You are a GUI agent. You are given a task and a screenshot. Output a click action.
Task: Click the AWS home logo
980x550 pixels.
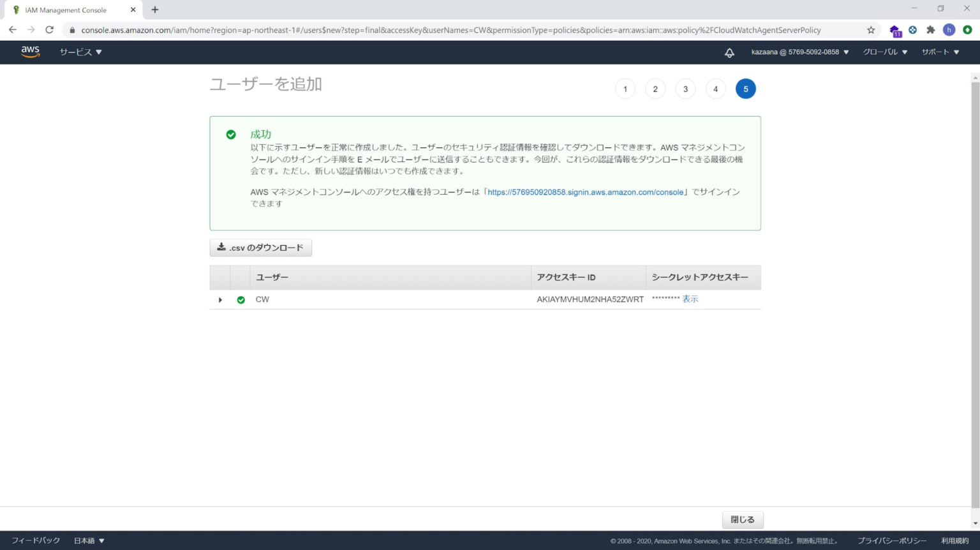pos(30,52)
